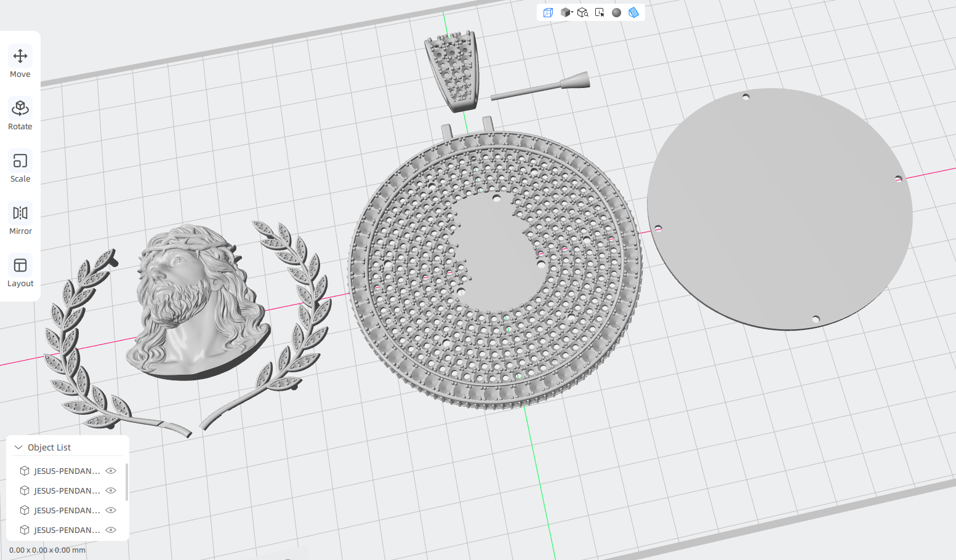Select the funnel-shaped sprue rod model

(x=540, y=87)
